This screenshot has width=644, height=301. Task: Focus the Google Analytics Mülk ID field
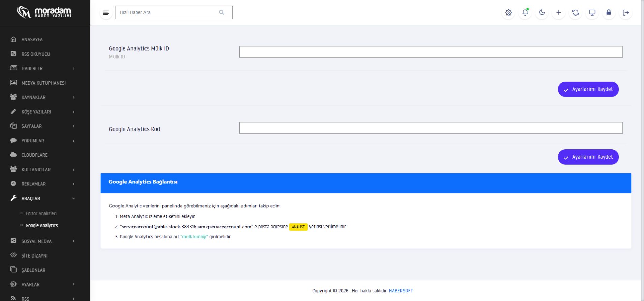tap(431, 52)
